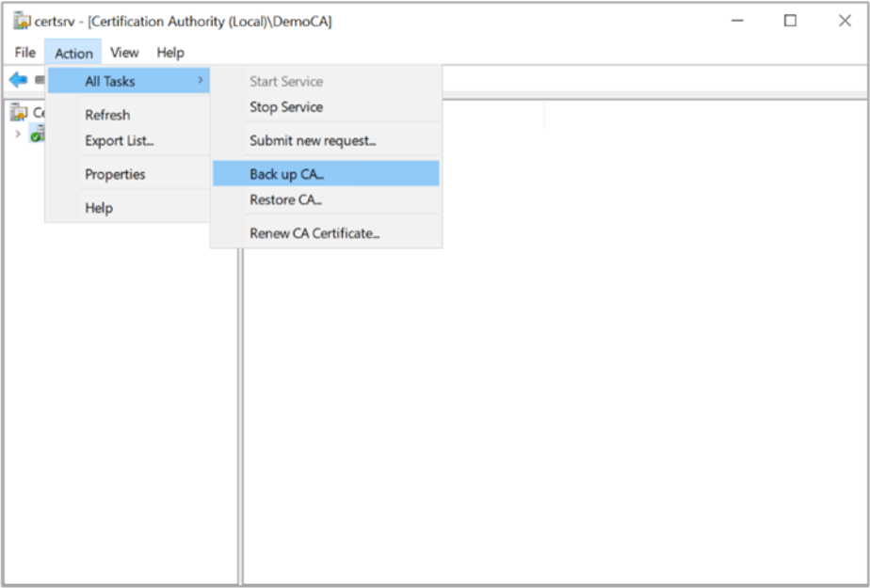
Task: Open Properties from the Action menu
Action: 115,174
